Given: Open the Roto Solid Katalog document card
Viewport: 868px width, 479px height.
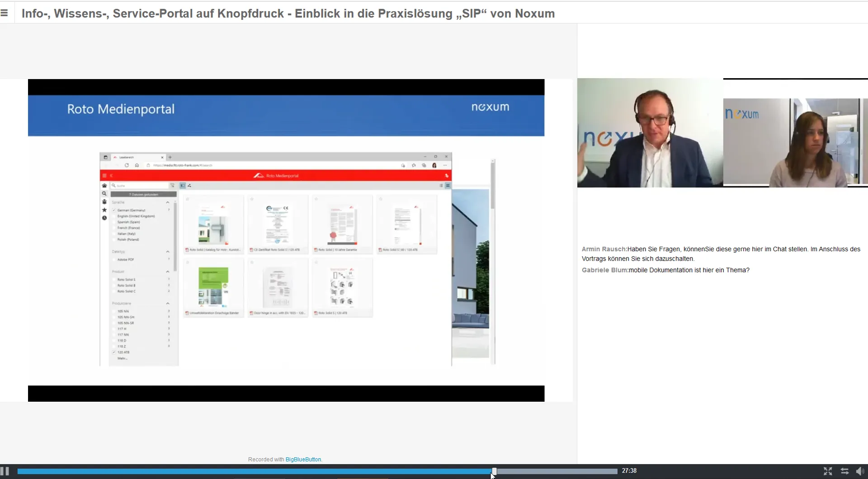Looking at the screenshot, I should (x=213, y=225).
